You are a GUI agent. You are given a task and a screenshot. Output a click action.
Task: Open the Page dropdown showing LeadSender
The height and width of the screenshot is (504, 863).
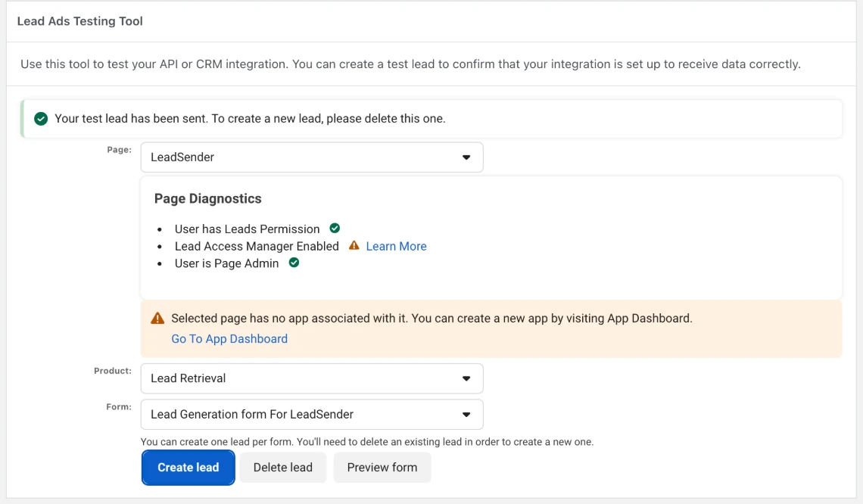click(312, 157)
